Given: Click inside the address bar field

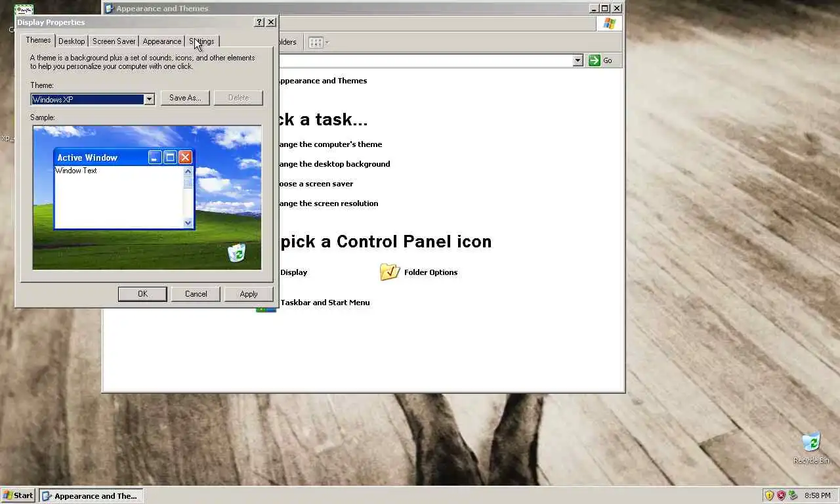Looking at the screenshot, I should (425, 60).
